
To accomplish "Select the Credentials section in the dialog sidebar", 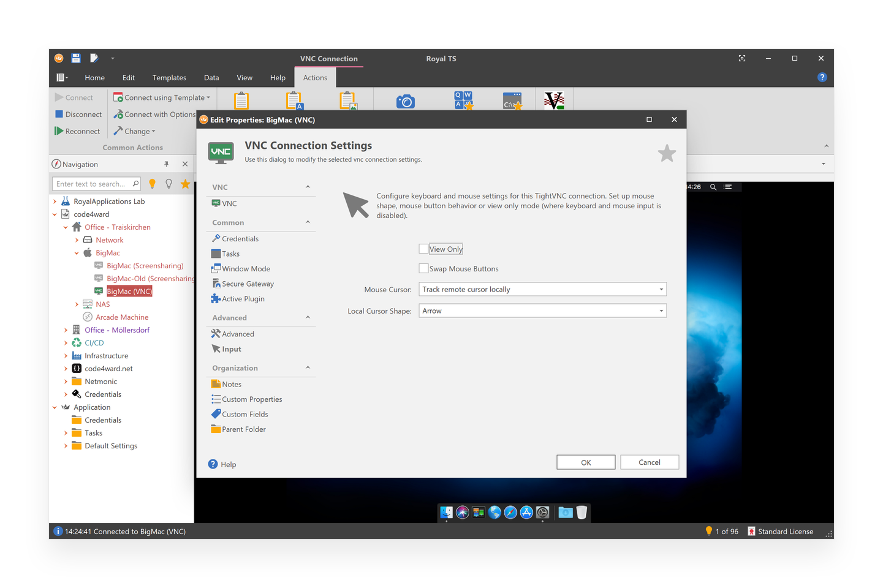I will pos(239,238).
